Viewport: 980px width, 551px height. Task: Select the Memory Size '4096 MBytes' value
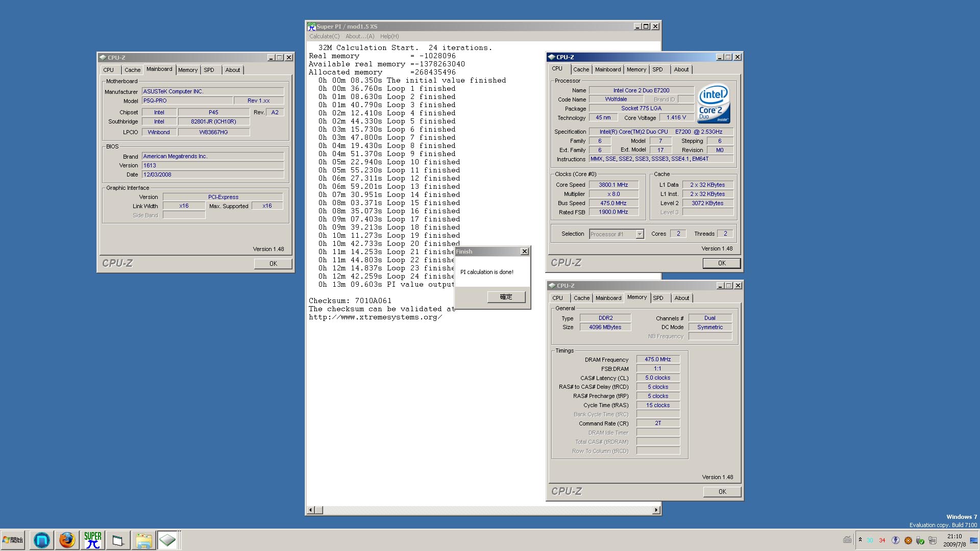click(605, 327)
